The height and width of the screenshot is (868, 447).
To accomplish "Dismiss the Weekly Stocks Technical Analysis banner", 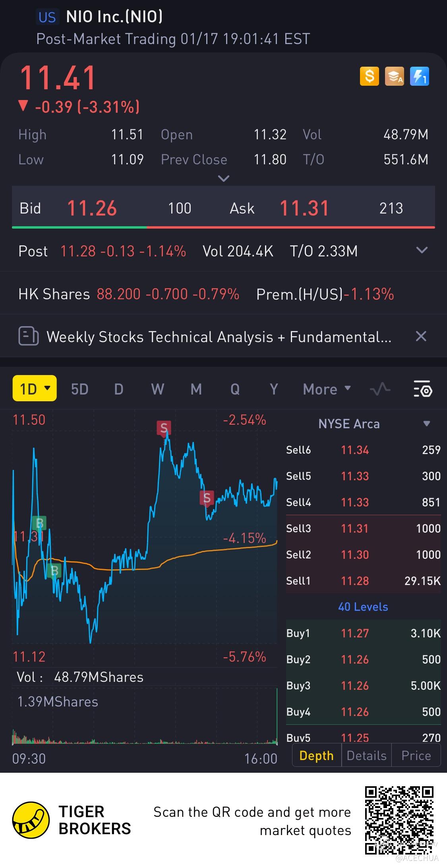I will point(421,337).
